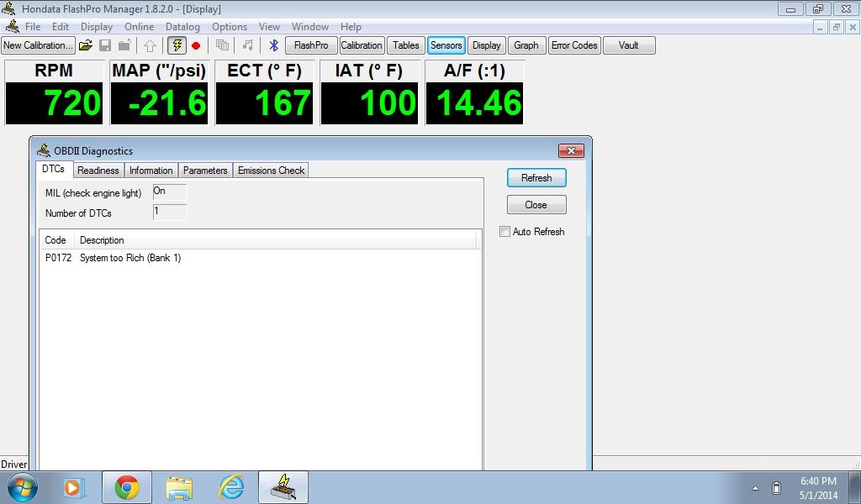Open Windows Explorer folder in taskbar
The width and height of the screenshot is (861, 504).
point(179,487)
